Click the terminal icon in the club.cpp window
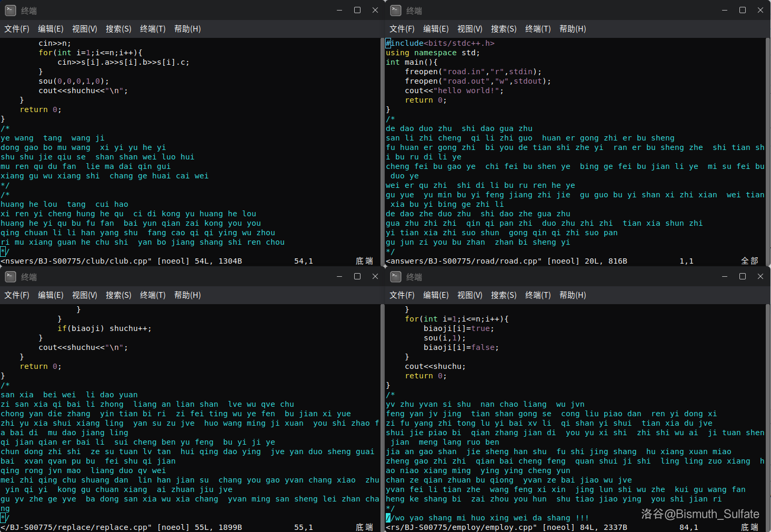771x532 pixels. [x=11, y=11]
